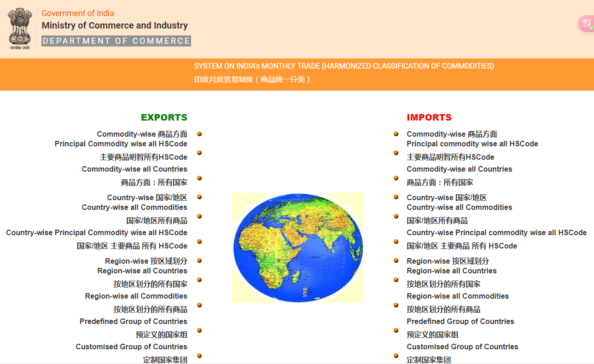The height and width of the screenshot is (364, 594).
Task: Select bullet beside Imports Commodity-wise all Countries
Action: [x=396, y=178]
